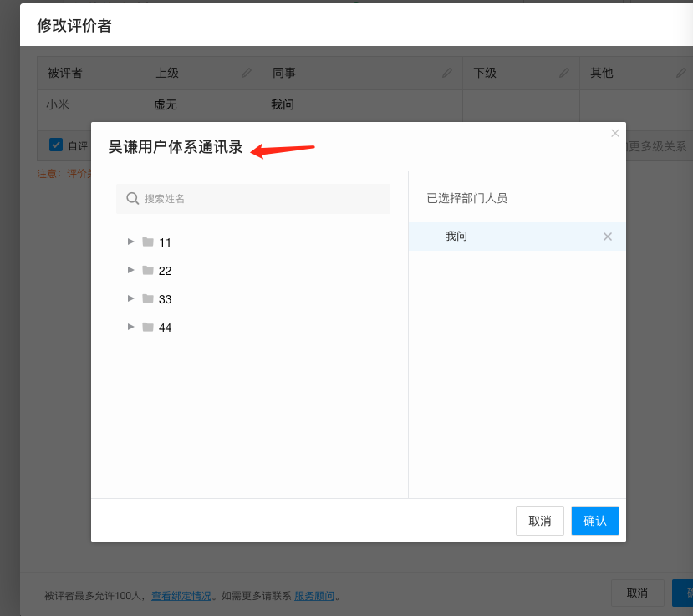Click the edit pencil icon for 上级 column
The image size is (693, 616).
tap(247, 74)
